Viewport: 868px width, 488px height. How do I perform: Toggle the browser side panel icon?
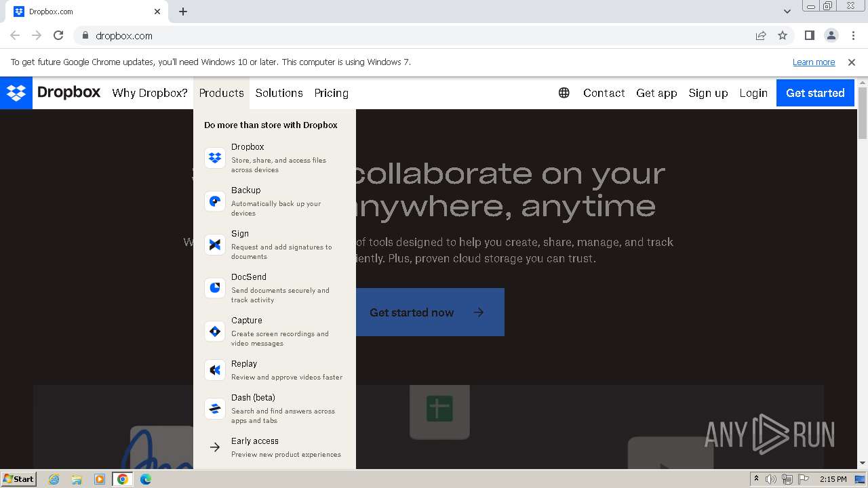810,36
